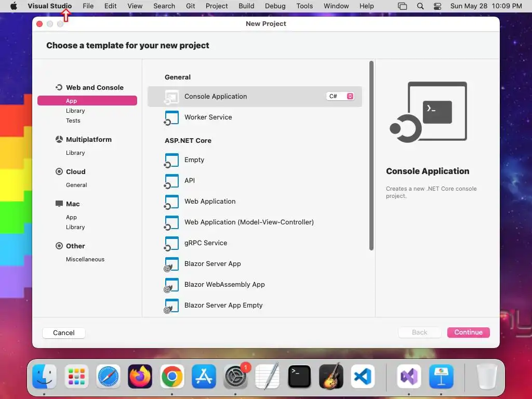
Task: Launch Safari from the Dock
Action: click(x=108, y=376)
